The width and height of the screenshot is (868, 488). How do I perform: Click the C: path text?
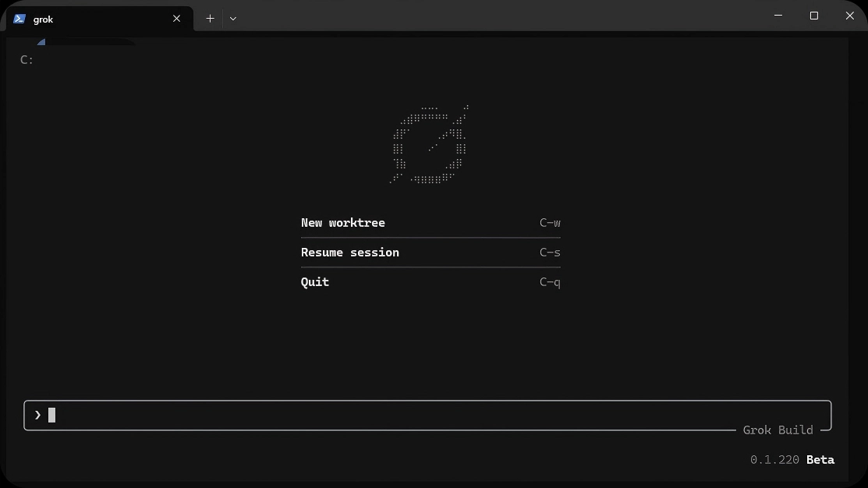[x=27, y=60]
